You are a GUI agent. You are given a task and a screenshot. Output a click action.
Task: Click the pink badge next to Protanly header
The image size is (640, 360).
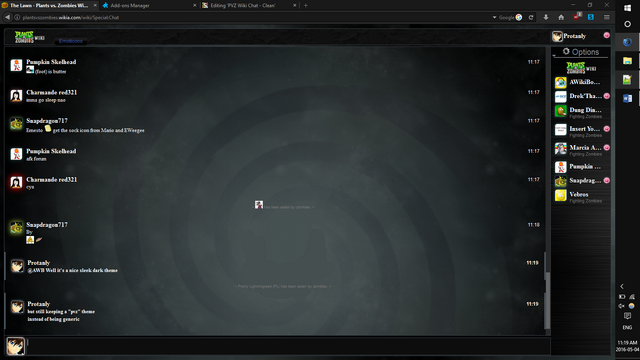pos(607,36)
